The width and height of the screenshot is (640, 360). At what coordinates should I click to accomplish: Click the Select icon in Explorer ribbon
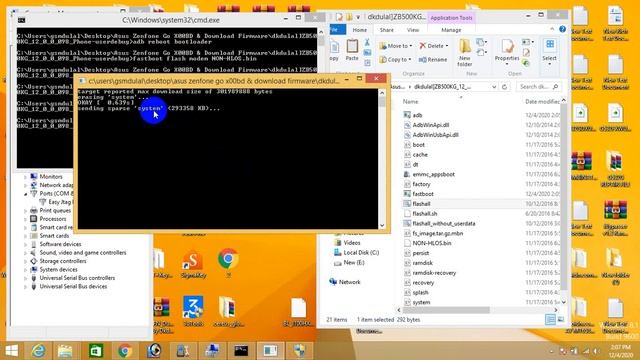(x=549, y=51)
